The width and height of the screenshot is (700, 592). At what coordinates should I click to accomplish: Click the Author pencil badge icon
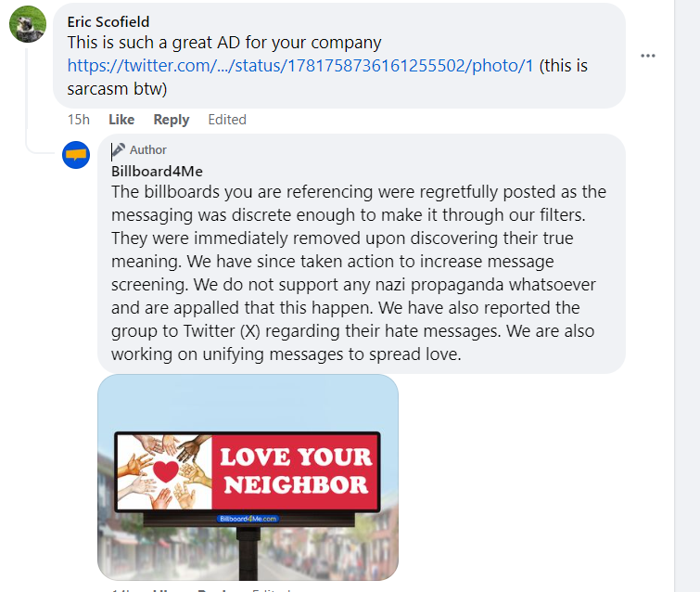coord(119,150)
